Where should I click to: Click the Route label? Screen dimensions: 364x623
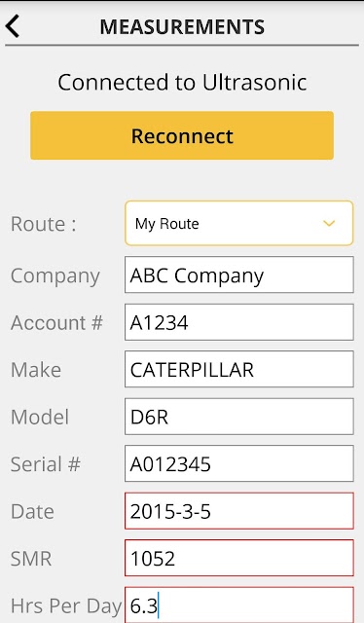pyautogui.click(x=44, y=224)
